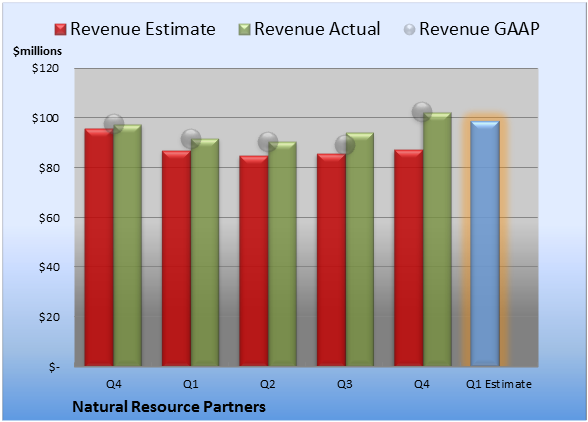This screenshot has width=588, height=422.
Task: Click the GAAP sphere marker above Q2
Action: point(268,142)
